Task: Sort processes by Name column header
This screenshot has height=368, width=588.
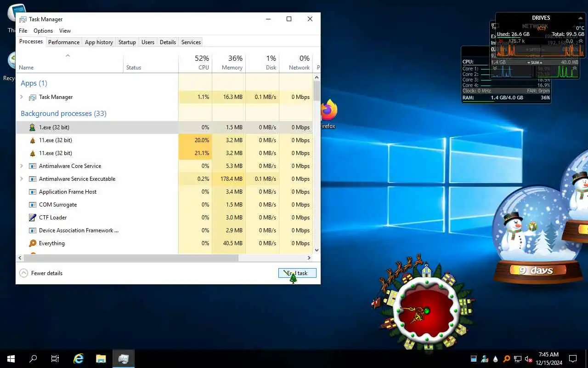Action: [x=70, y=63]
